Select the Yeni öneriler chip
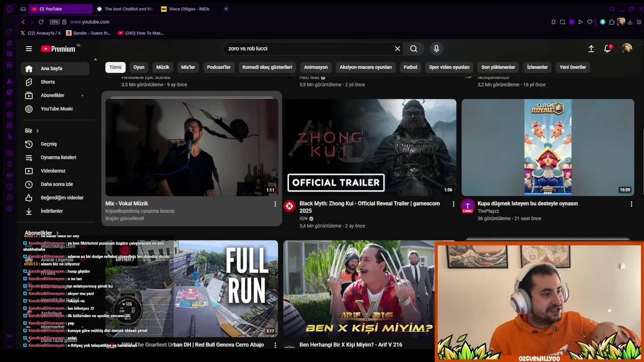Image resolution: width=644 pixels, height=362 pixels. pos(573,67)
